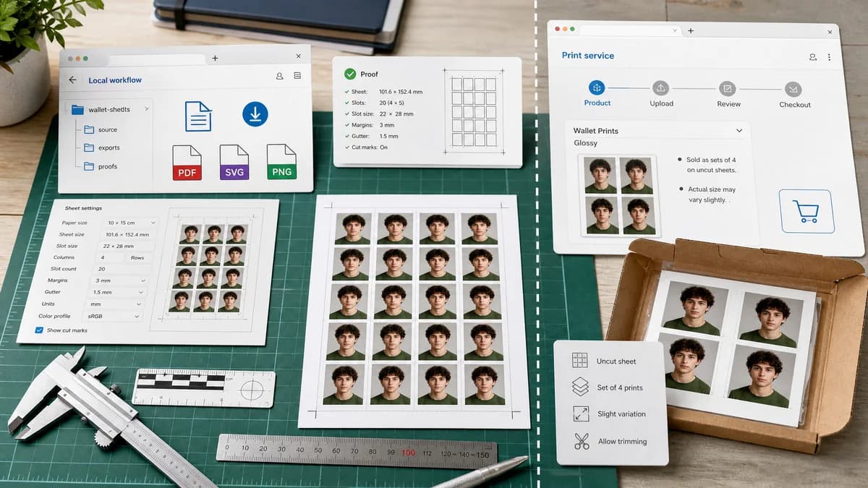
Task: Open list view icon in Local workflow
Action: [297, 75]
